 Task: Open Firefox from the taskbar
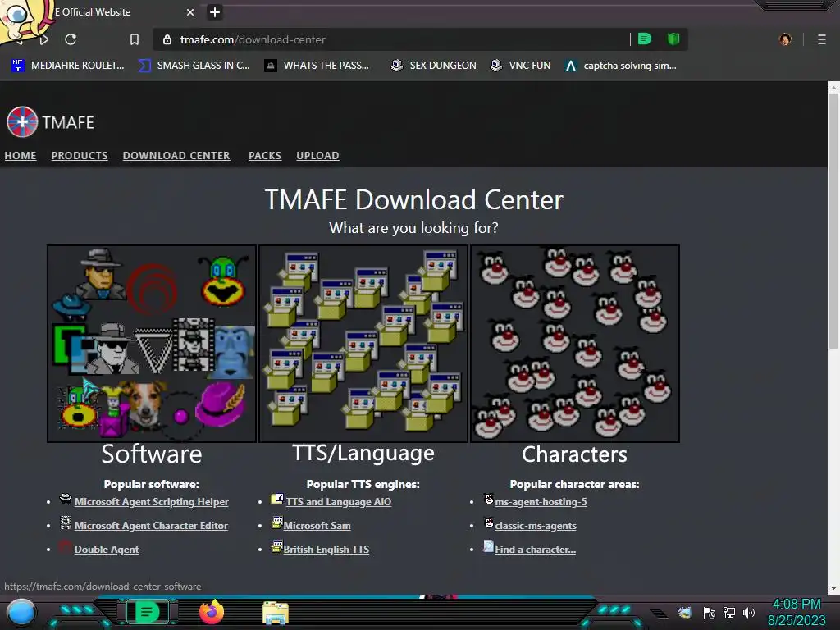click(212, 612)
